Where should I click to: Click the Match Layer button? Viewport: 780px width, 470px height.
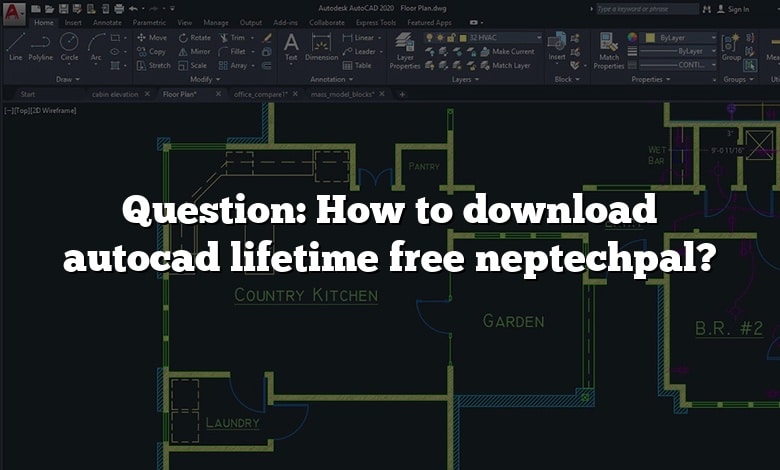pos(506,65)
